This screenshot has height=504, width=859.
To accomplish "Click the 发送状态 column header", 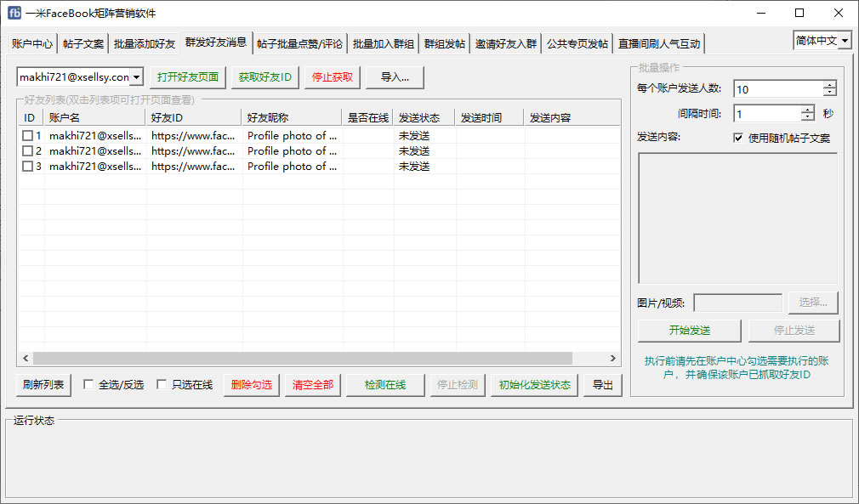I will (x=424, y=117).
